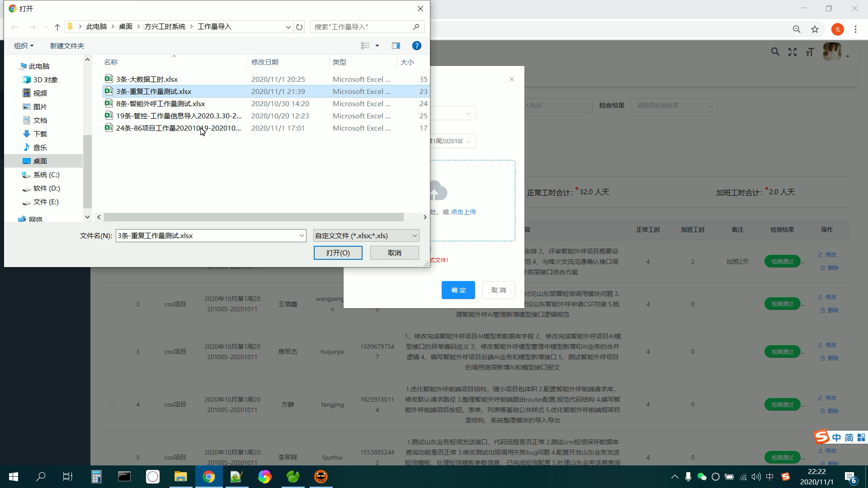Check the row for 方静
Viewport: 868px width, 488px height.
point(112,404)
